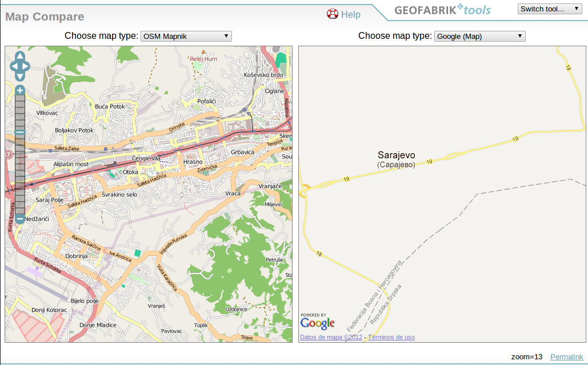The height and width of the screenshot is (365, 588).
Task: Open the Help link
Action: tap(351, 14)
